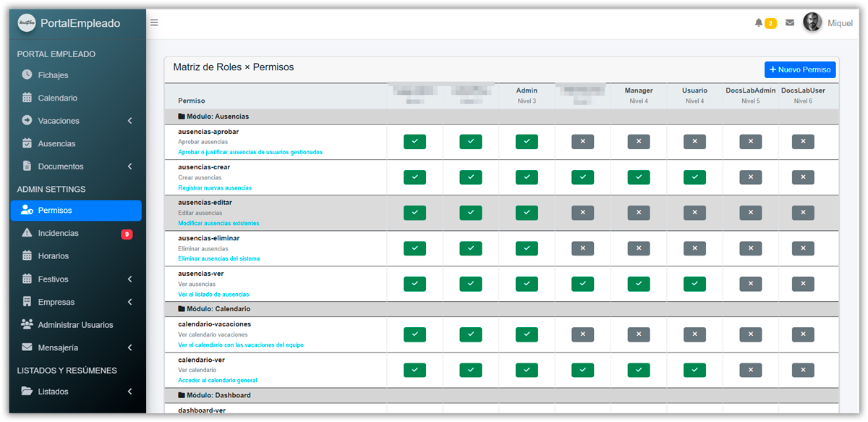Open the notifications bell icon
This screenshot has width=868, height=422.
click(x=759, y=23)
